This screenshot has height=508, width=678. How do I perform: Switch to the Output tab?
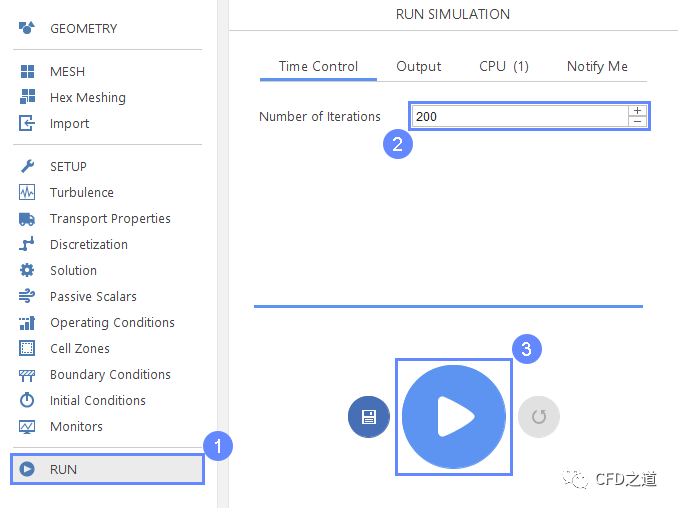(x=419, y=67)
